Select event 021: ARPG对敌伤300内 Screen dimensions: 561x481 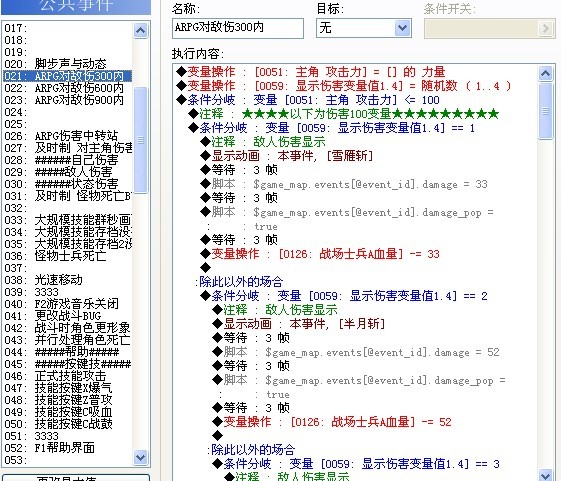pyautogui.click(x=68, y=76)
